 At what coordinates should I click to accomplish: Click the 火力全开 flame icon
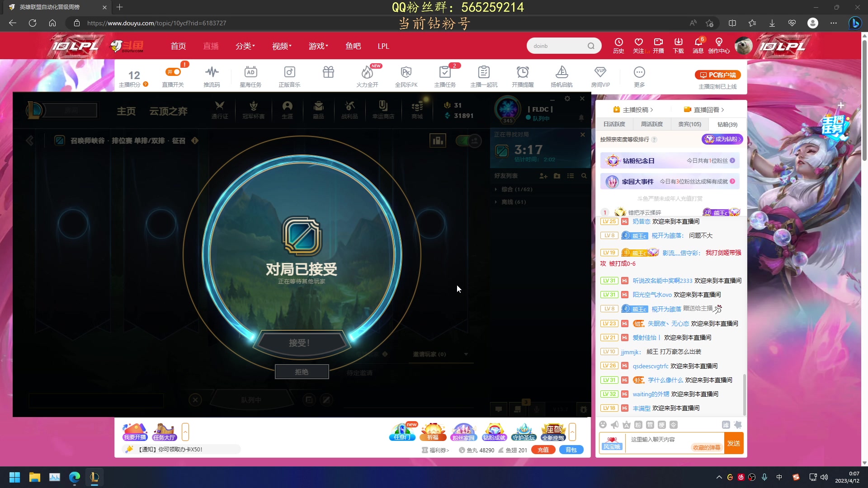click(367, 73)
